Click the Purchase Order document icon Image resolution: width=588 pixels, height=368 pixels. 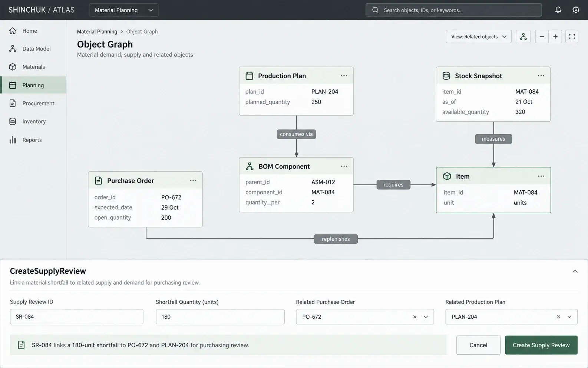point(98,181)
